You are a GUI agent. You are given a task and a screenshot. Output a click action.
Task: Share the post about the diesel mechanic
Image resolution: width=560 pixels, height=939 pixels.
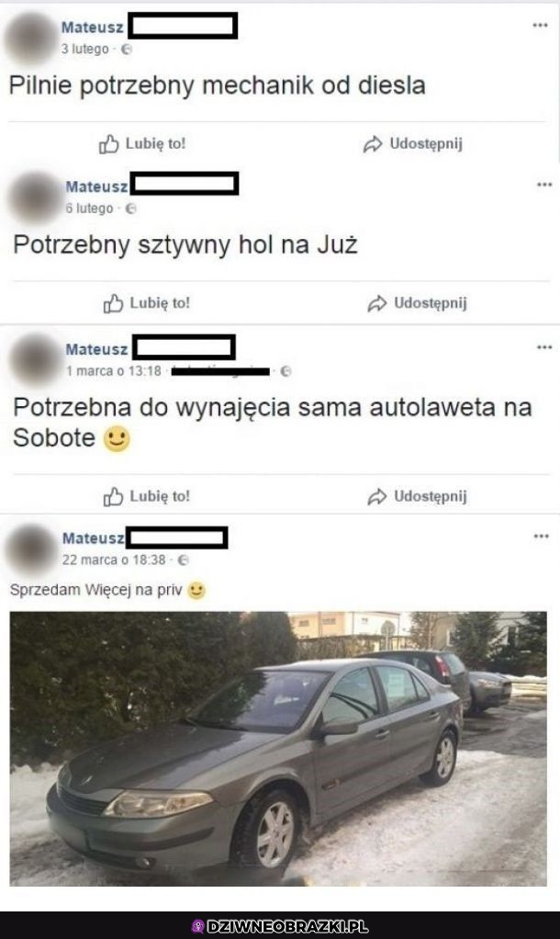click(413, 143)
